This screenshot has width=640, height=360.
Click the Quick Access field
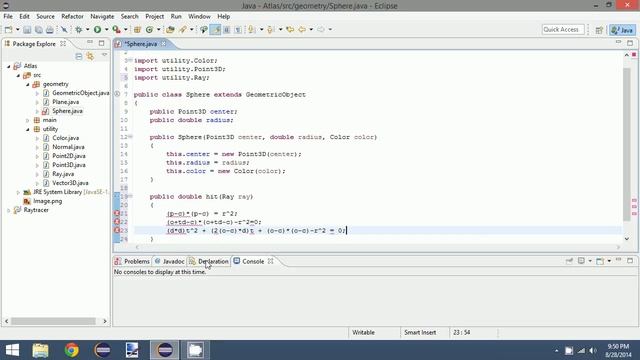coord(563,29)
